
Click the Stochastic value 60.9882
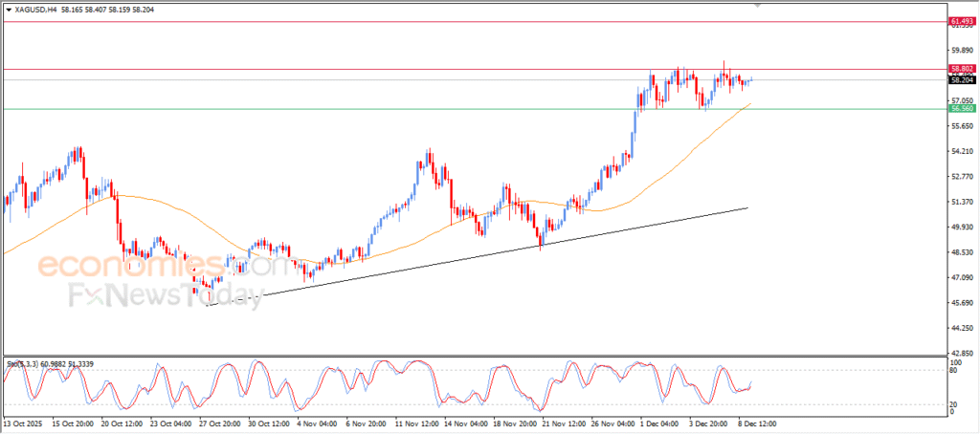(x=52, y=363)
